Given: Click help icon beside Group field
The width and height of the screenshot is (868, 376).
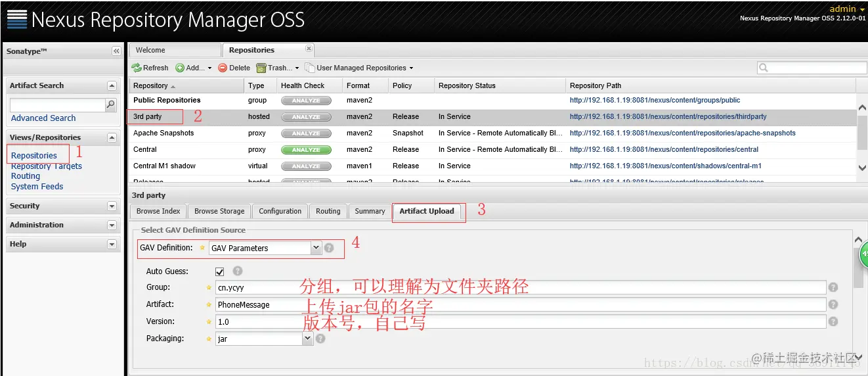Looking at the screenshot, I should click(x=833, y=287).
